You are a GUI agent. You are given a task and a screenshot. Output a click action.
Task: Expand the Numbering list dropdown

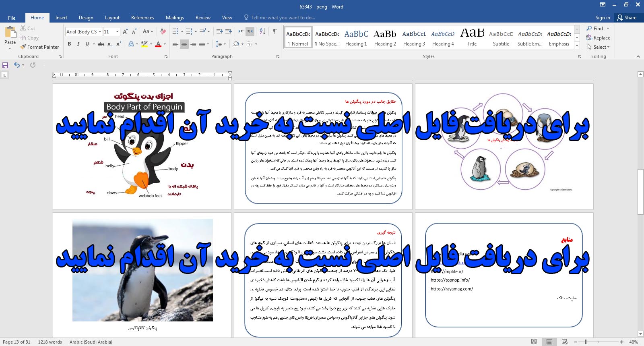tap(196, 31)
